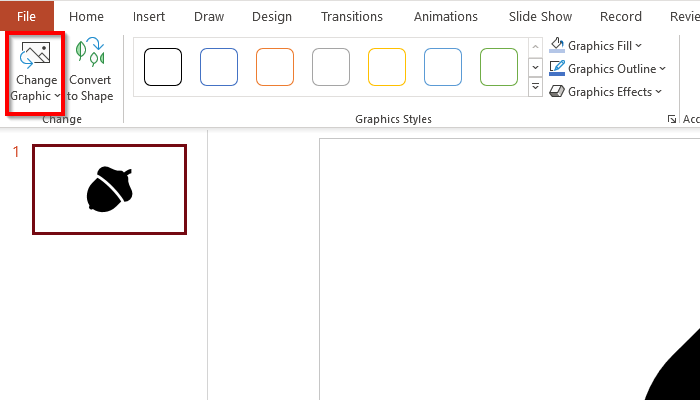The width and height of the screenshot is (700, 400).
Task: Expand the Graphics Styles gallery
Action: [x=535, y=89]
